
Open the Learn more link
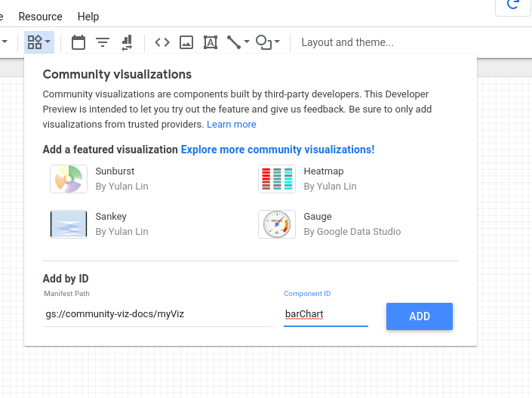[x=231, y=124]
